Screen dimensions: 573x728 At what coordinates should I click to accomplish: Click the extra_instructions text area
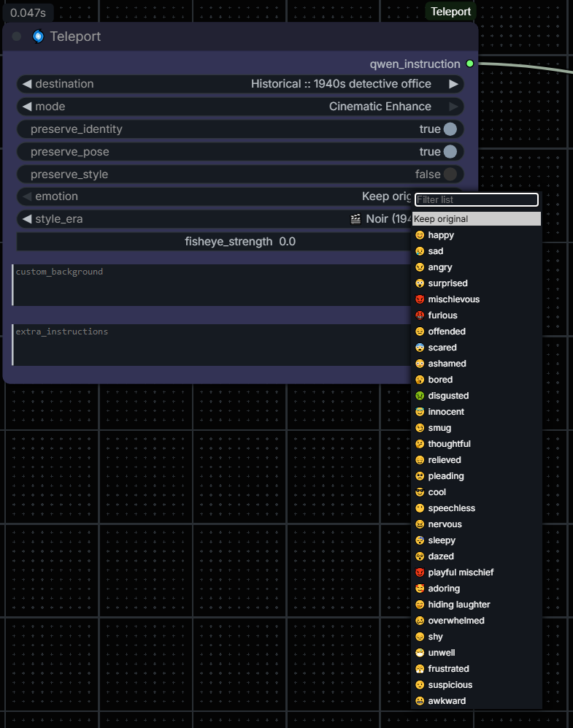(x=212, y=345)
